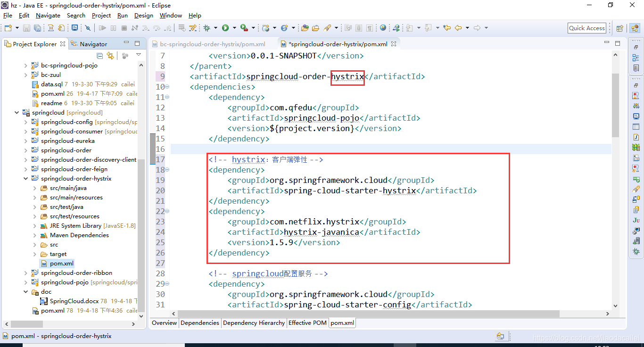Switch to bc-springcloud-order-hystrix/pom.xml editor tab
The height and width of the screenshot is (347, 644).
[208, 44]
